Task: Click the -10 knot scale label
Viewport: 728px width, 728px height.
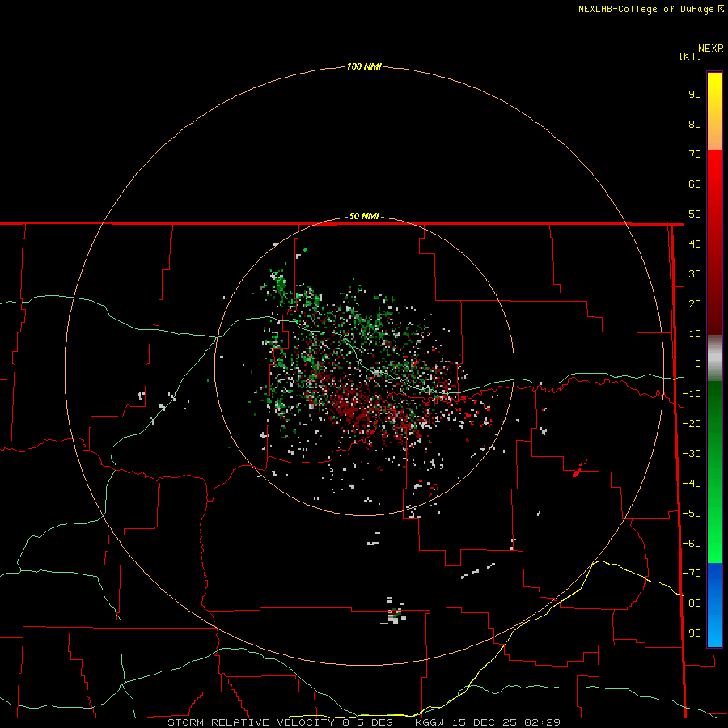Action: (x=692, y=394)
